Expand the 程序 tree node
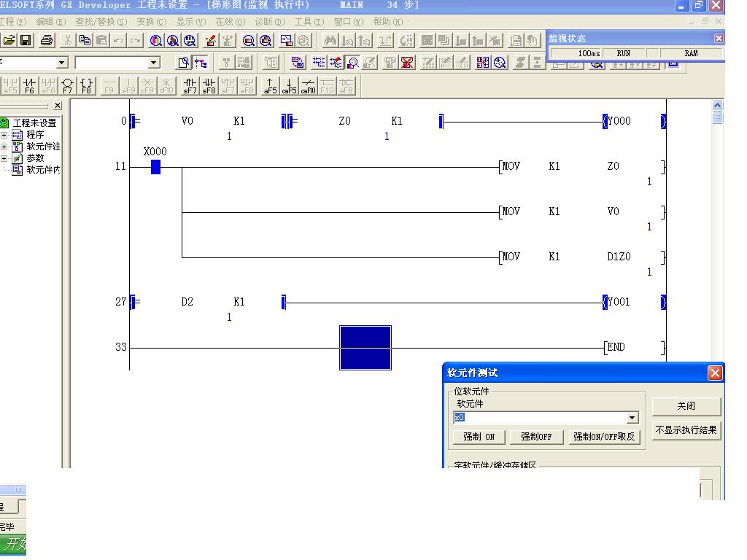Screen dimensions: 747x560 coord(4,135)
